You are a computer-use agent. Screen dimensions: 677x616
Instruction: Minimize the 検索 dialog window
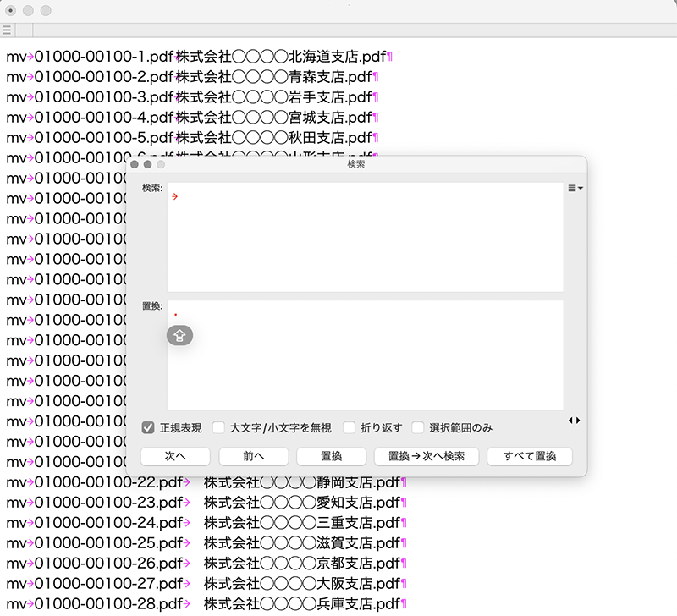coord(147,164)
